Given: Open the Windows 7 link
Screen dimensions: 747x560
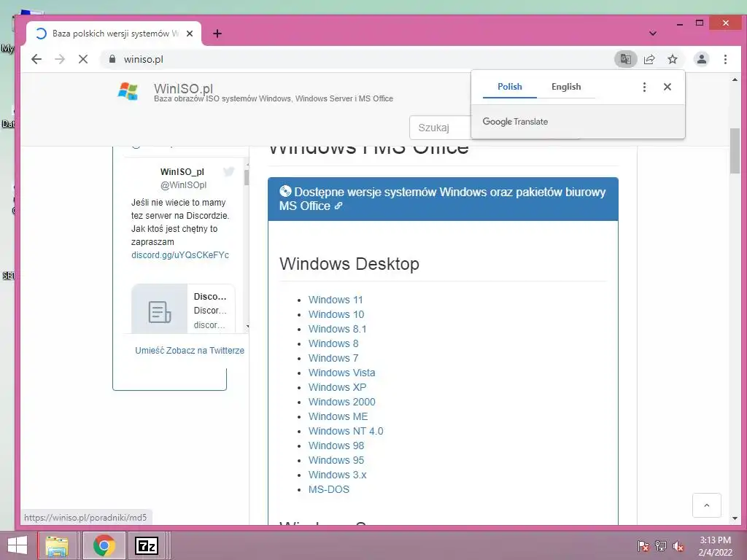Looking at the screenshot, I should 333,358.
